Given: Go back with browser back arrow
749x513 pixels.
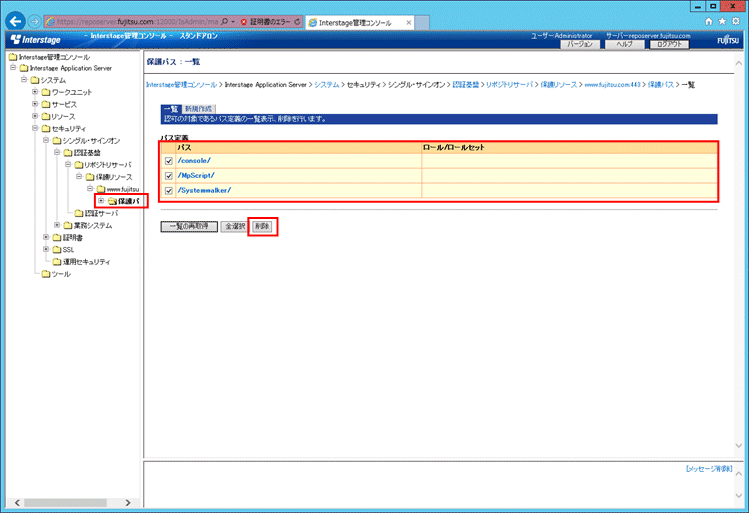Looking at the screenshot, I should 16,21.
